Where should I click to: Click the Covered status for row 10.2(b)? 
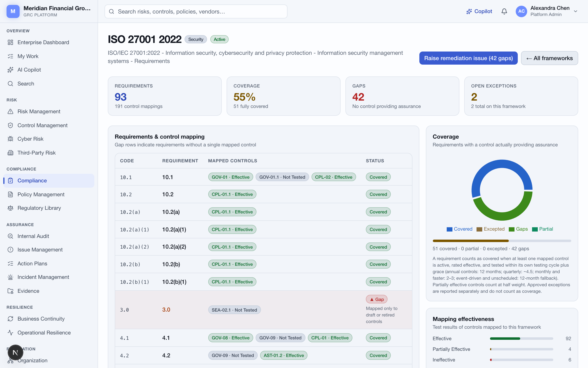(x=378, y=264)
